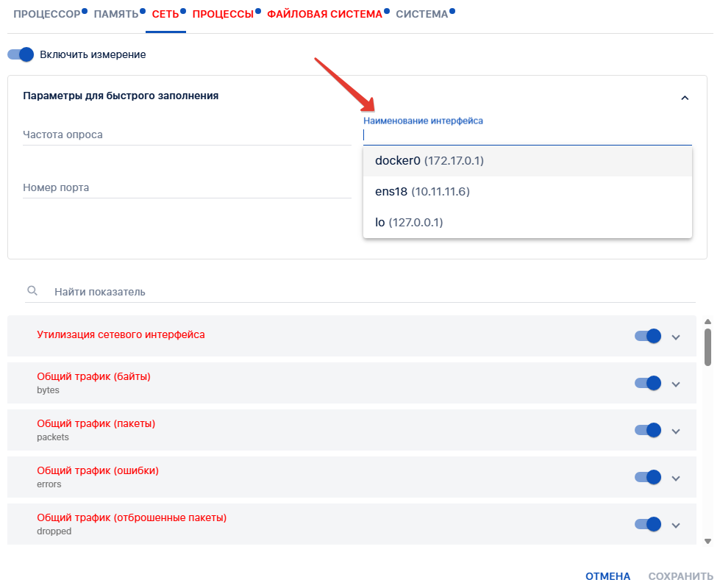
Task: Disable Утилизация сетевого интерфейса metric toggle
Action: (648, 336)
